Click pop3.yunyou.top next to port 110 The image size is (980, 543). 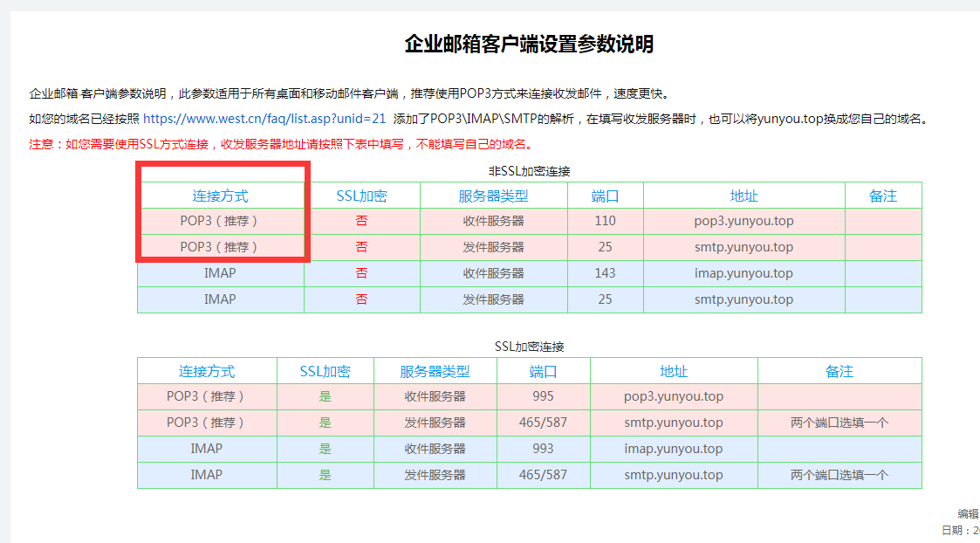pos(744,221)
